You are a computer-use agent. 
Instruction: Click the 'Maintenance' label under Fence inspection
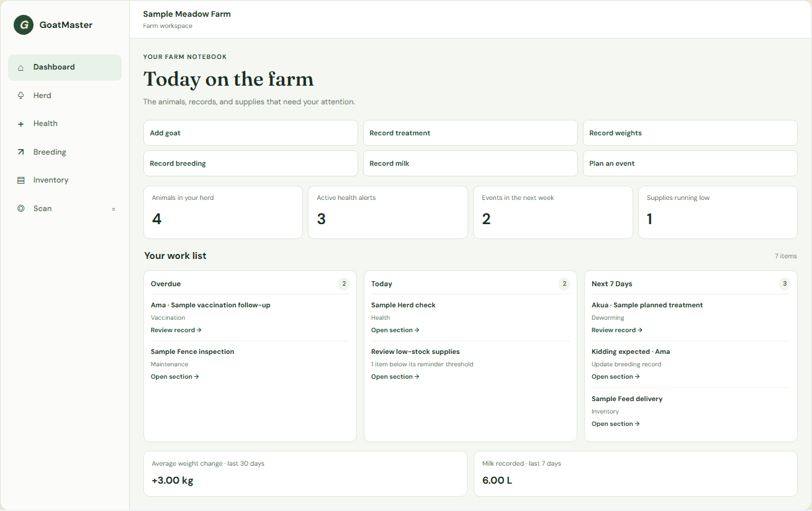169,364
